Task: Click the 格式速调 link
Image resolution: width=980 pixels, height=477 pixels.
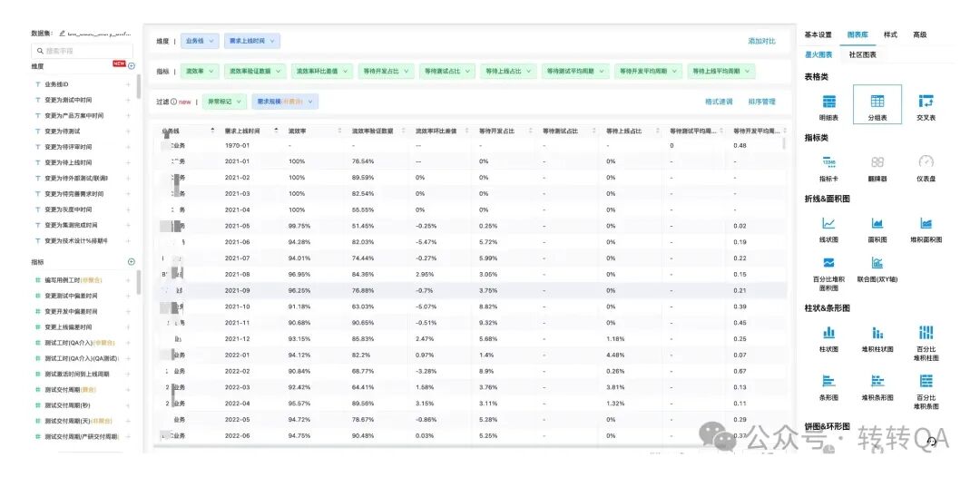Action: point(719,102)
